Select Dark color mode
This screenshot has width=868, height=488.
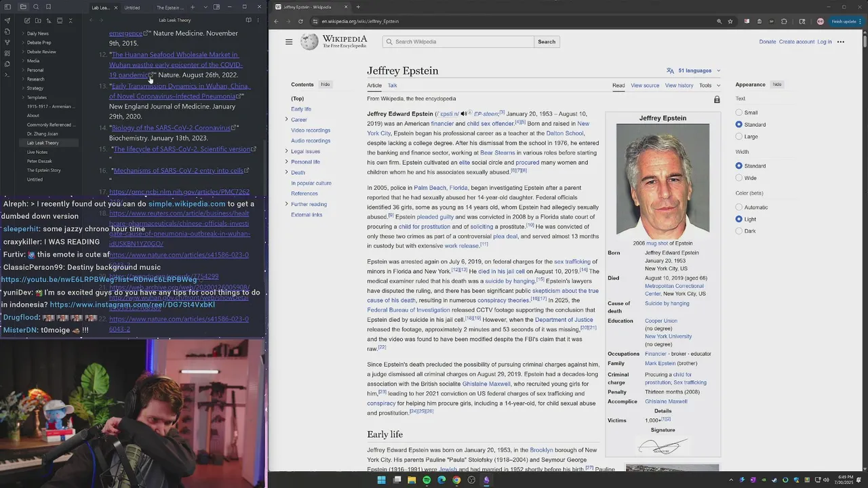coord(739,231)
